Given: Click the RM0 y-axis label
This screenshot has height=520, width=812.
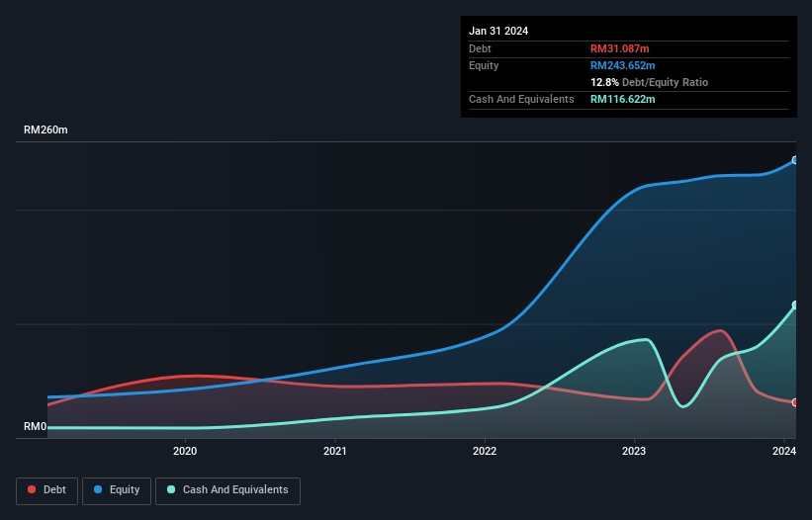Looking at the screenshot, I should click(36, 427).
